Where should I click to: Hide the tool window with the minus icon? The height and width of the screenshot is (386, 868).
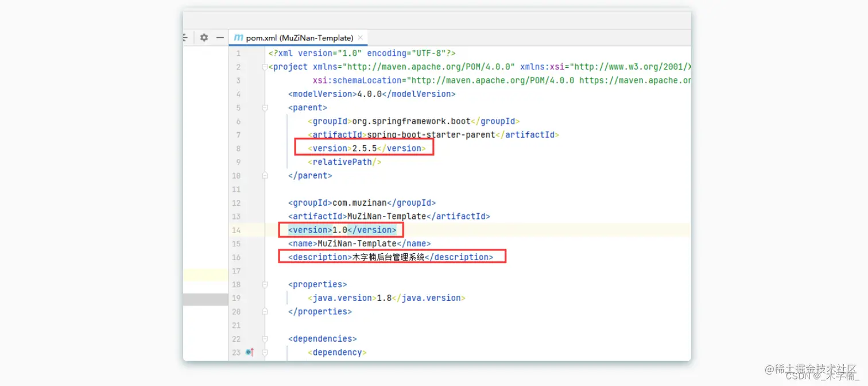220,38
